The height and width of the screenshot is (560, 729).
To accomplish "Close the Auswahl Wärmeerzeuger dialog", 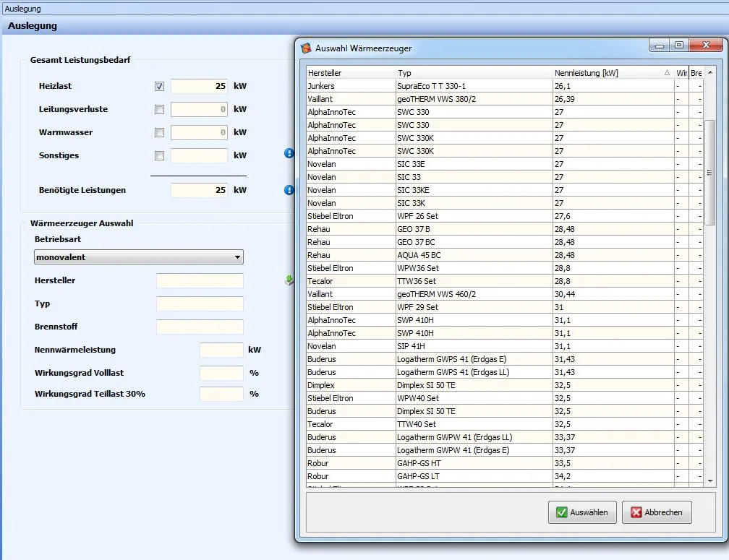I will click(x=706, y=45).
